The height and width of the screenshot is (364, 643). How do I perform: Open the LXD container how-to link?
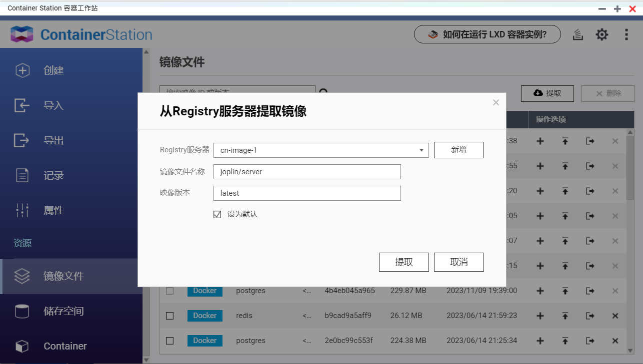coord(487,34)
